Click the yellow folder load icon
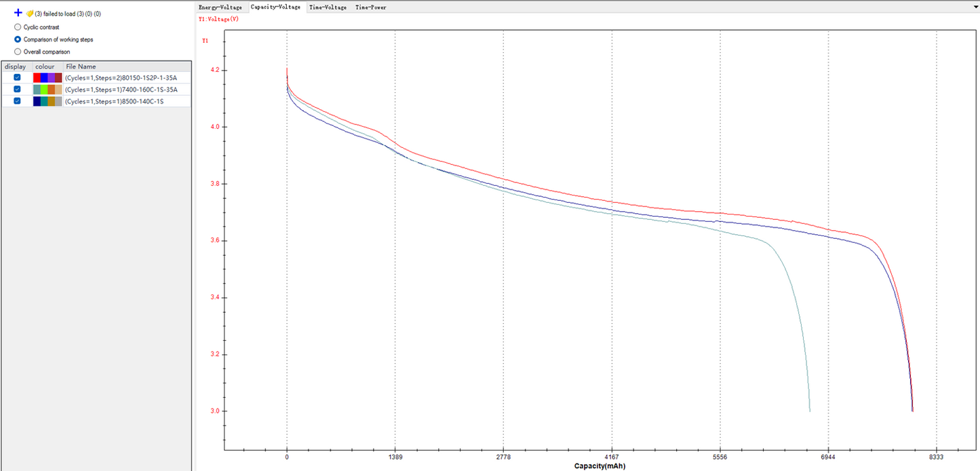The image size is (980, 471). click(28, 12)
